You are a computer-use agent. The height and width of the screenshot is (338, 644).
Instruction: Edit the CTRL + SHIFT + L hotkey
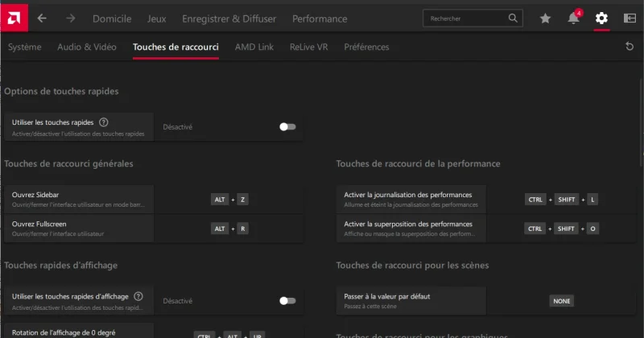pos(561,200)
